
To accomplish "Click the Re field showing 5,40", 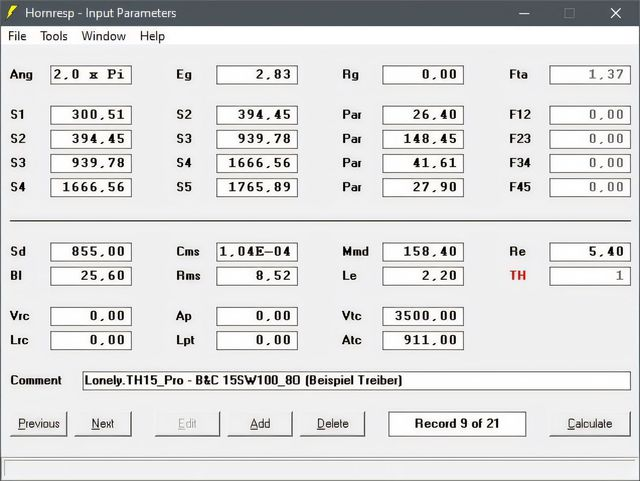I will tap(590, 252).
